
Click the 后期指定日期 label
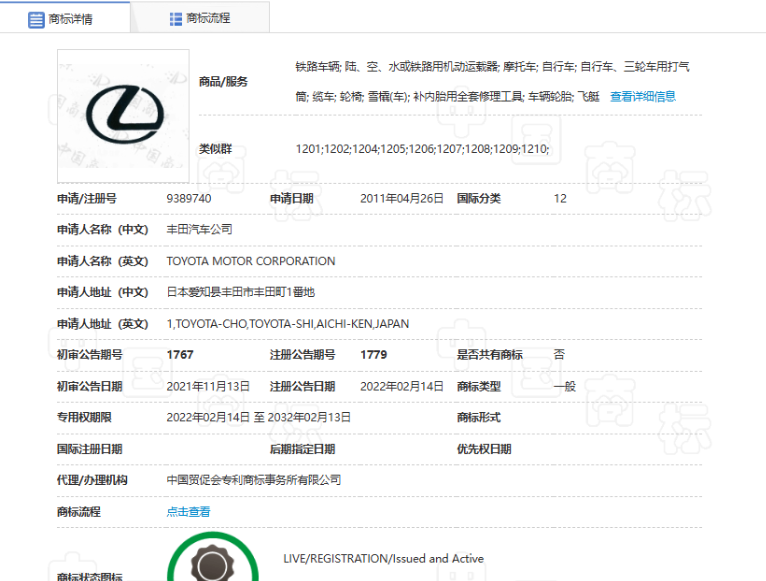pyautogui.click(x=302, y=449)
